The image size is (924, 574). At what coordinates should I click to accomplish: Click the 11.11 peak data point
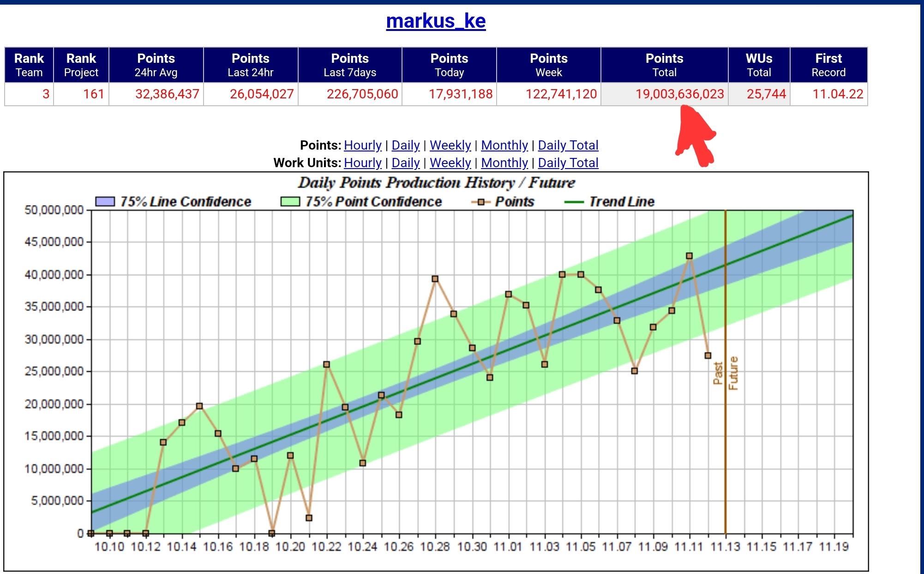(x=689, y=256)
